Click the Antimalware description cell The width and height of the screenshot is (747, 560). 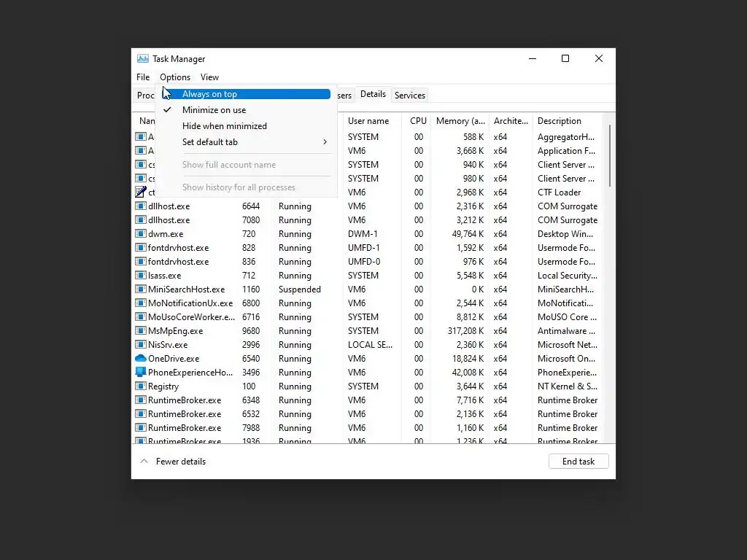[566, 331]
